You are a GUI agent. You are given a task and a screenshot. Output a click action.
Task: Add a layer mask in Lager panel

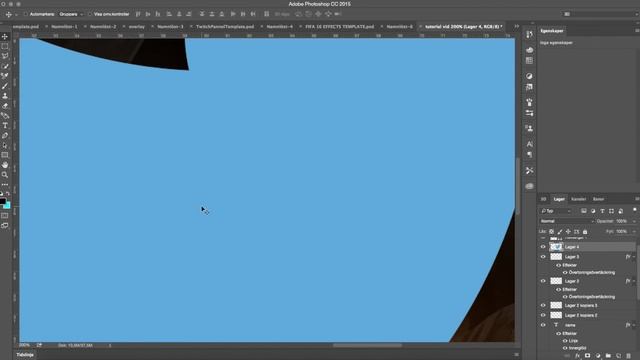tap(587, 356)
